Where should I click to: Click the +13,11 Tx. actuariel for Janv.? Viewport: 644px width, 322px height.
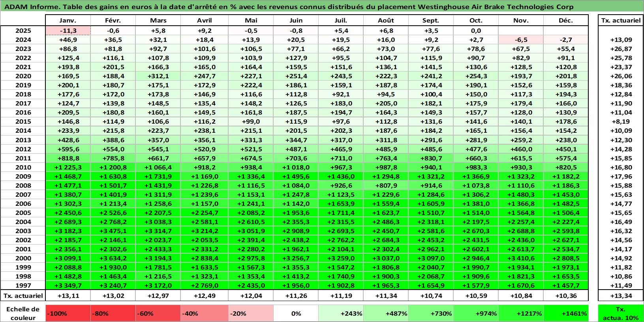click(68, 296)
